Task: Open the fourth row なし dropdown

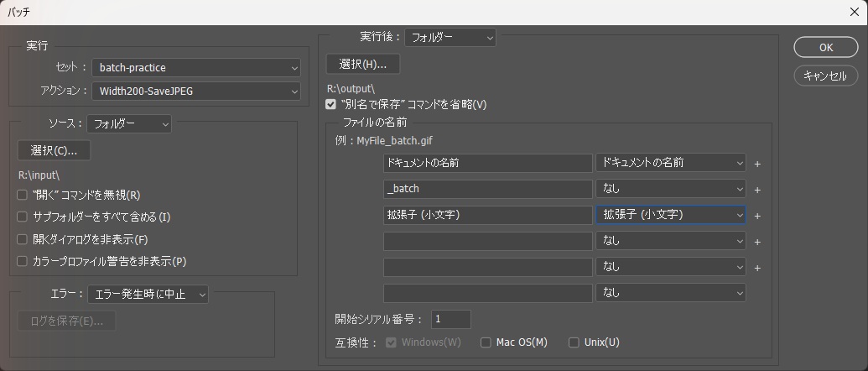Action: point(670,241)
